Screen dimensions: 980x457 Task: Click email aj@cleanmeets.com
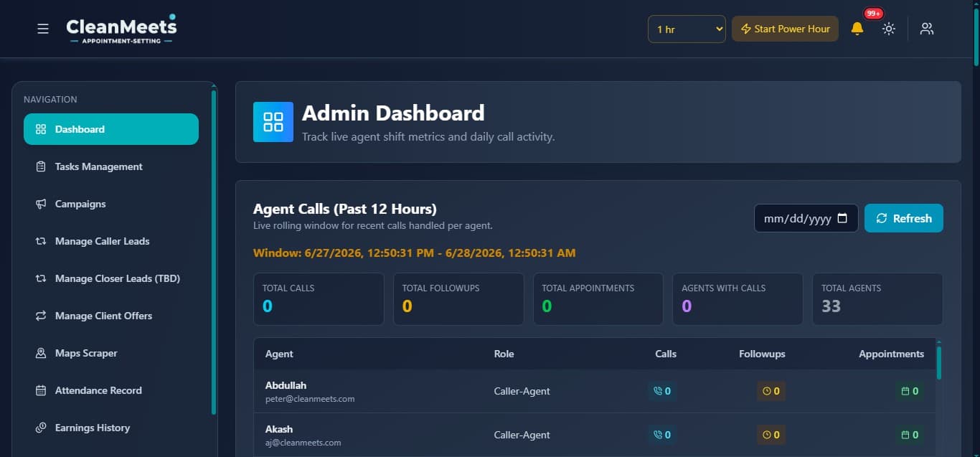pos(303,443)
